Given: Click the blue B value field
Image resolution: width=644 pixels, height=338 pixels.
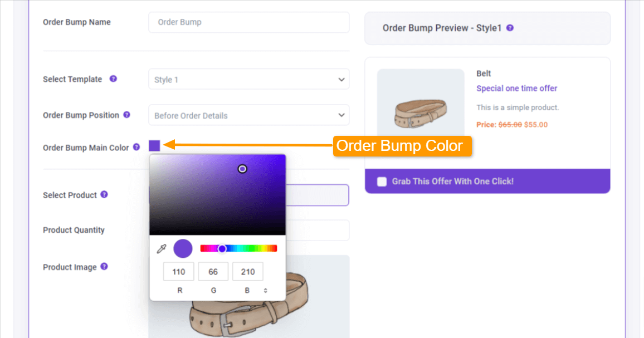Looking at the screenshot, I should pos(248,272).
